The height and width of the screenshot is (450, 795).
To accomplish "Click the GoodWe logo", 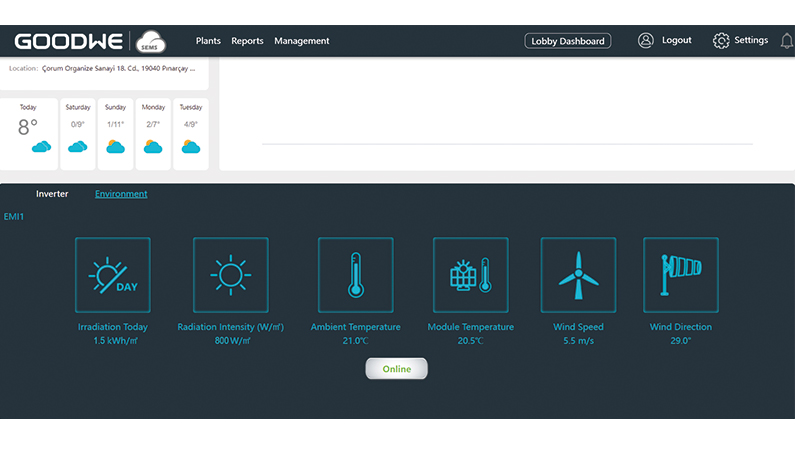I will [x=68, y=41].
